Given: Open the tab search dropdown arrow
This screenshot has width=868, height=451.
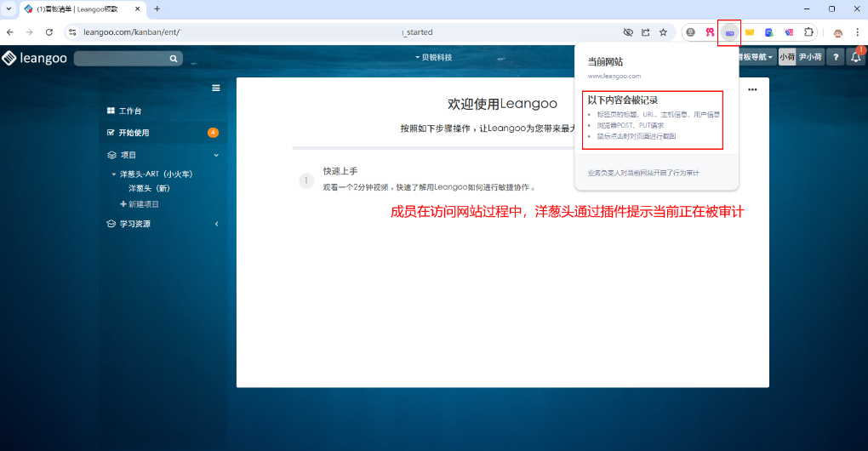Looking at the screenshot, I should pyautogui.click(x=9, y=9).
